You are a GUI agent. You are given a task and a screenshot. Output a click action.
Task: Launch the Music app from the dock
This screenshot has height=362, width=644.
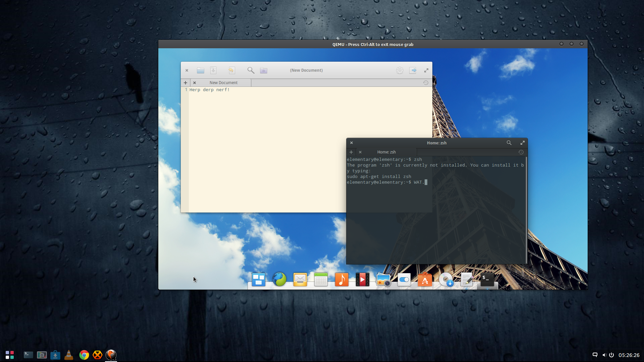coord(342,280)
